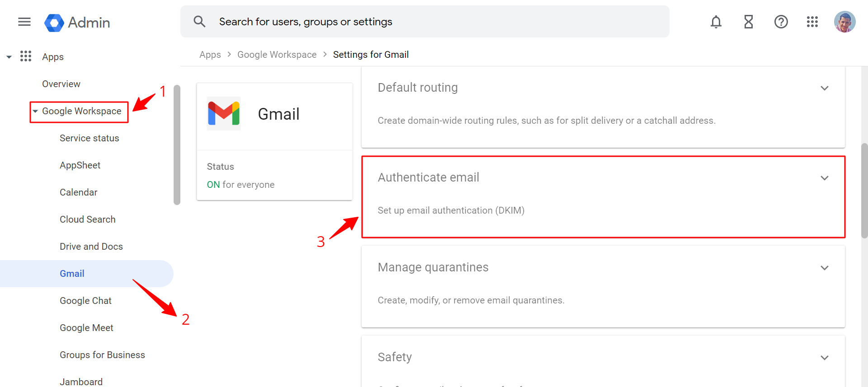Click the Apps breadcrumb link
This screenshot has width=868, height=387.
tap(210, 55)
